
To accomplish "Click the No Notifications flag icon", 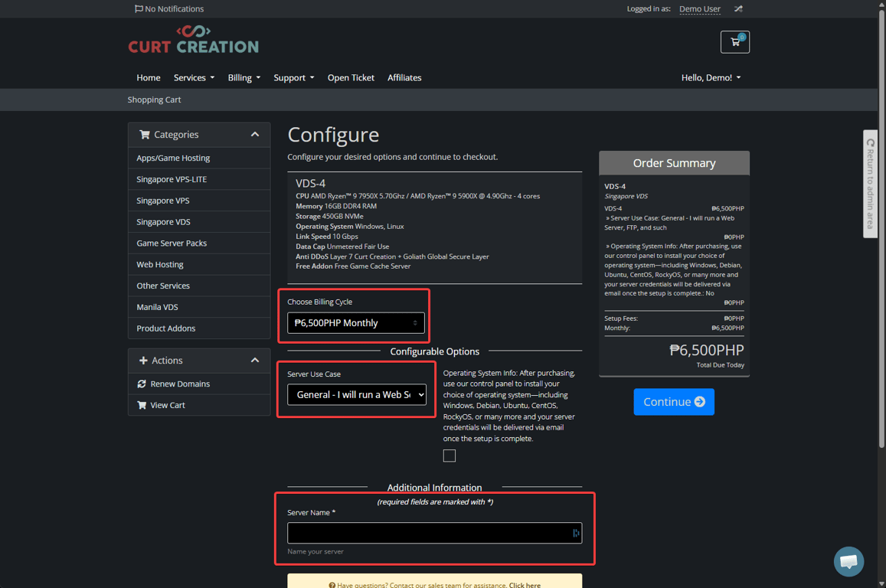I will click(139, 8).
